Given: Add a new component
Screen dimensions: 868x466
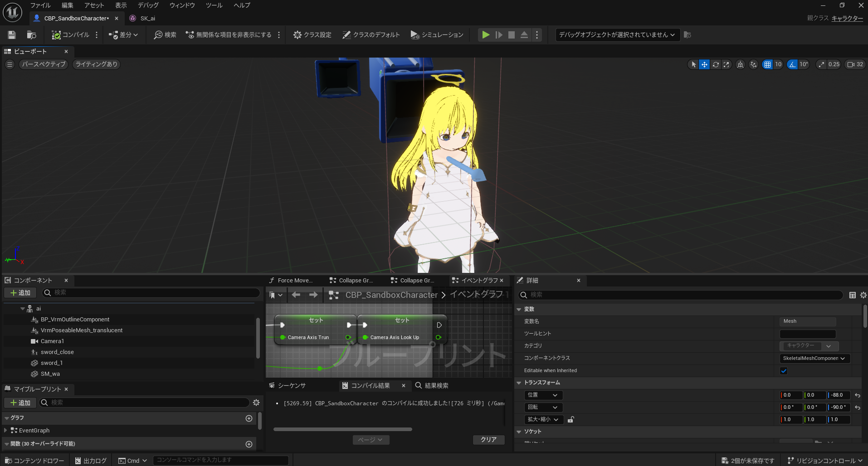Looking at the screenshot, I should tap(20, 293).
